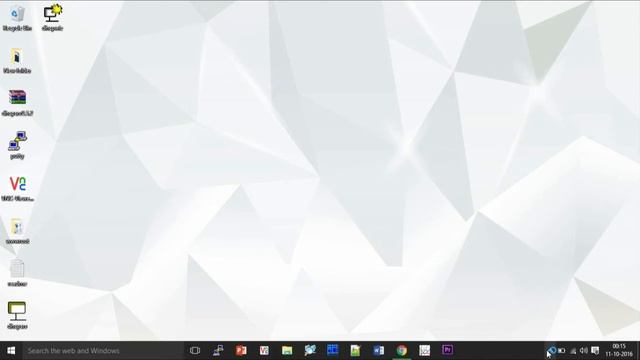The width and height of the screenshot is (640, 360).
Task: Open Adobe Premiere Pro from the taskbar
Action: pos(447,350)
